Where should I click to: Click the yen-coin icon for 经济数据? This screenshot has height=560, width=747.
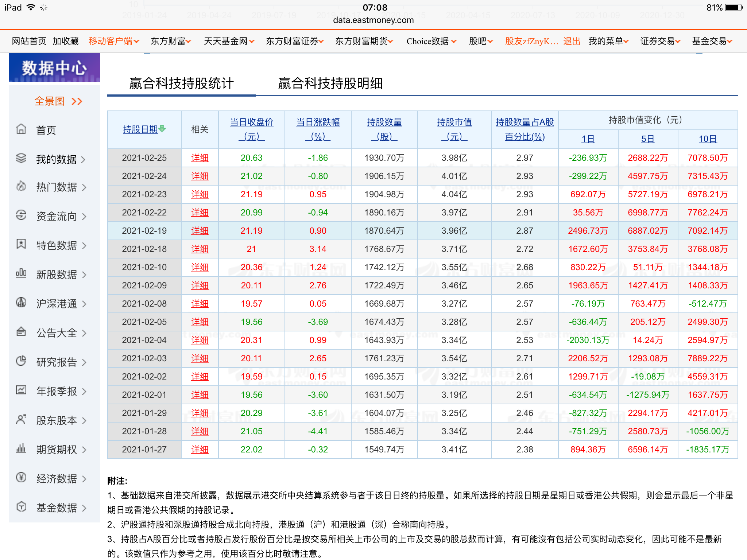21,477
